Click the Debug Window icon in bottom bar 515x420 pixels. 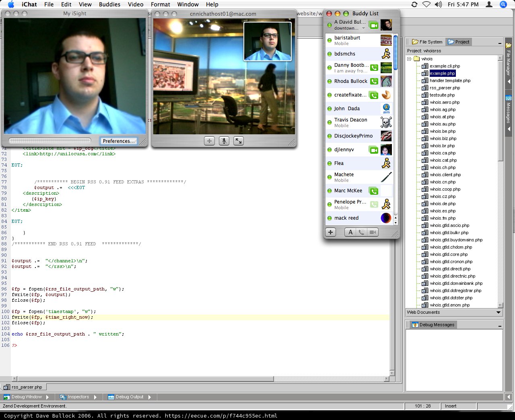coord(6,397)
